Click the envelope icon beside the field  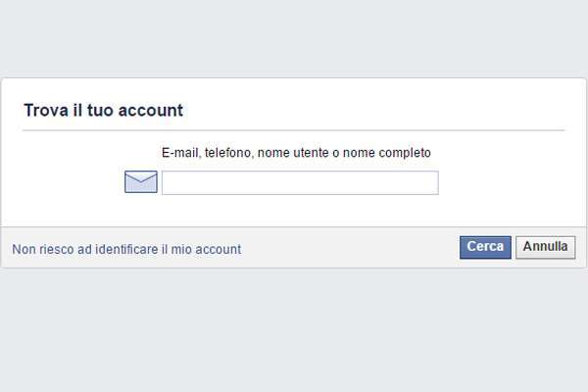(140, 182)
